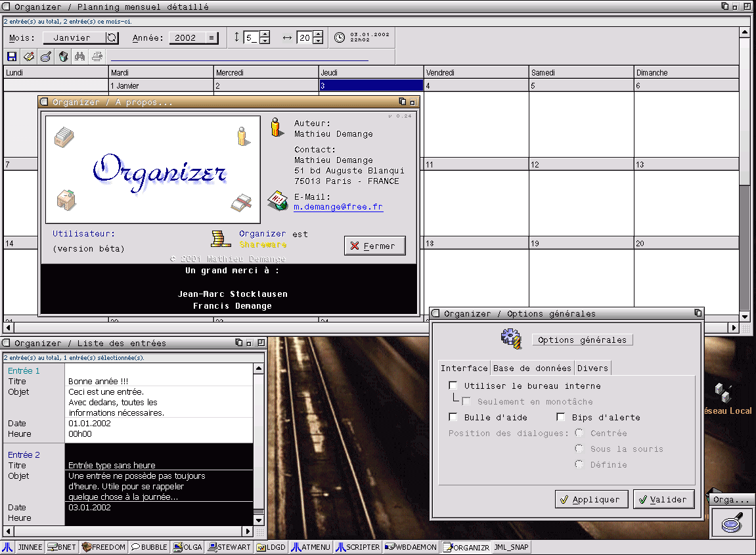The height and width of the screenshot is (555, 756).
Task: Toggle the Bulle d'aide checkbox
Action: pos(453,417)
